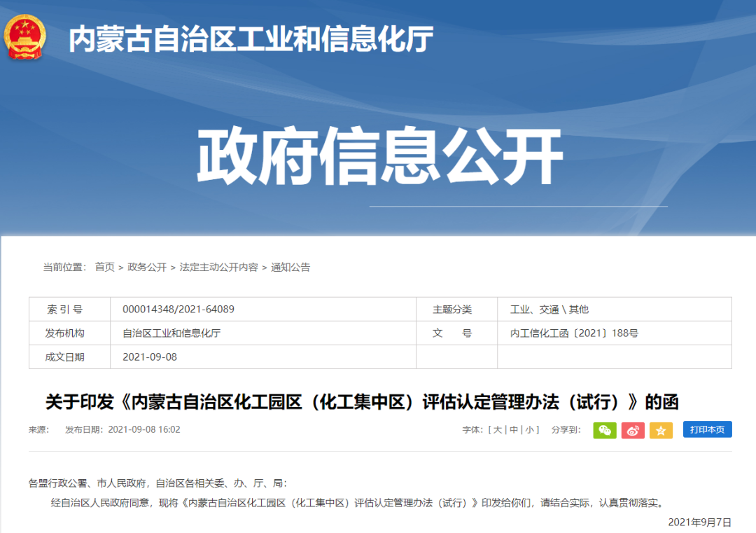This screenshot has width=756, height=533.
Task: Select the 大 large font size option
Action: pyautogui.click(x=498, y=429)
